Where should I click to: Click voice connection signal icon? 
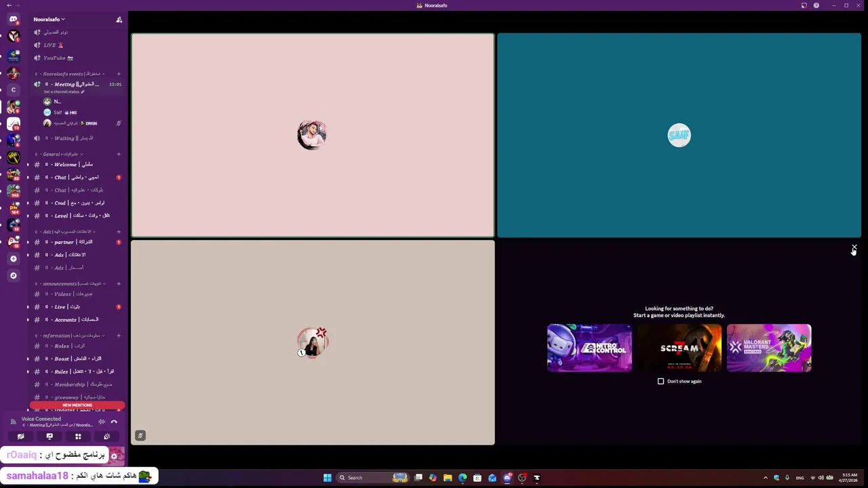click(x=13, y=422)
